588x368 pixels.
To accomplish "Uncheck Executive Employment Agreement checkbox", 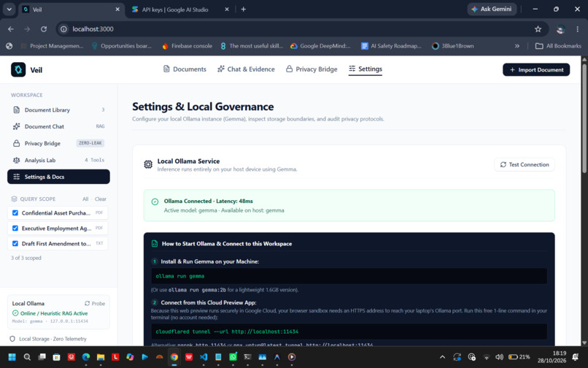I will pos(15,229).
